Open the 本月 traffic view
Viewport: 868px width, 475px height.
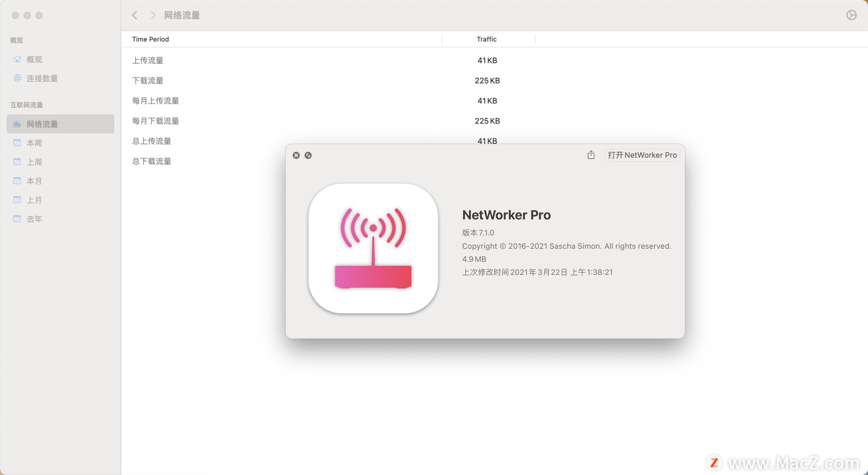coord(61,181)
